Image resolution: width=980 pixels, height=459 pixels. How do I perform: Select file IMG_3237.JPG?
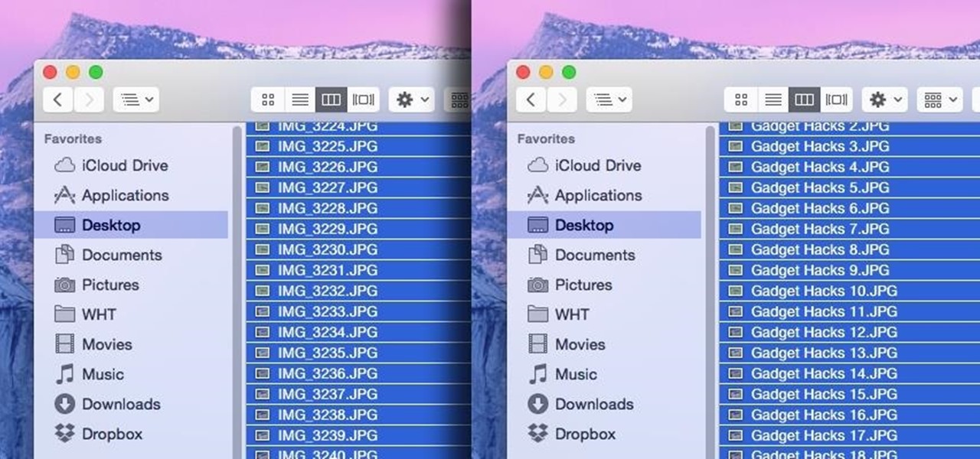coord(358,394)
